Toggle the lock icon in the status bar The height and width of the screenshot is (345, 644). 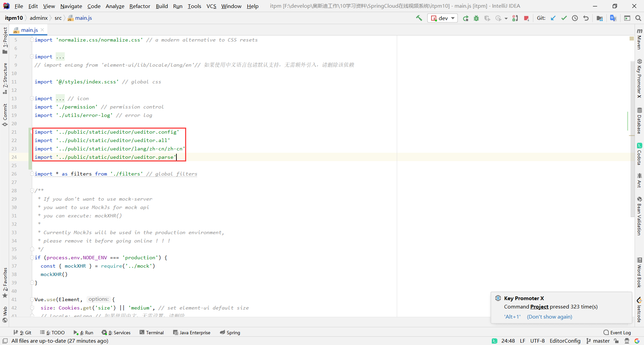616,341
